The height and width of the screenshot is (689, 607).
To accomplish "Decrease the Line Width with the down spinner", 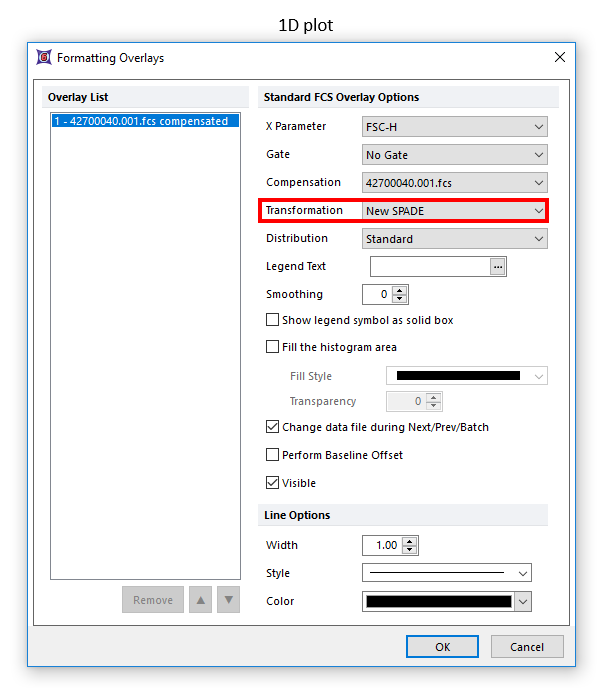I will tap(410, 550).
